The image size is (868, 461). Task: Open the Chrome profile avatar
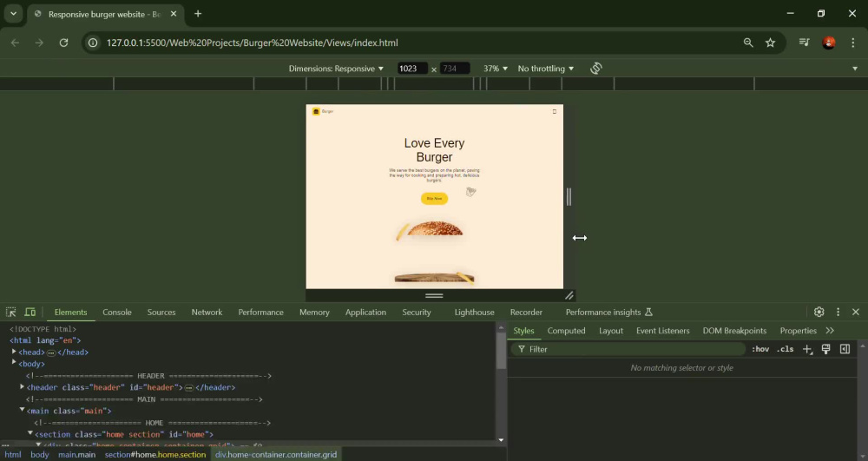coord(829,43)
